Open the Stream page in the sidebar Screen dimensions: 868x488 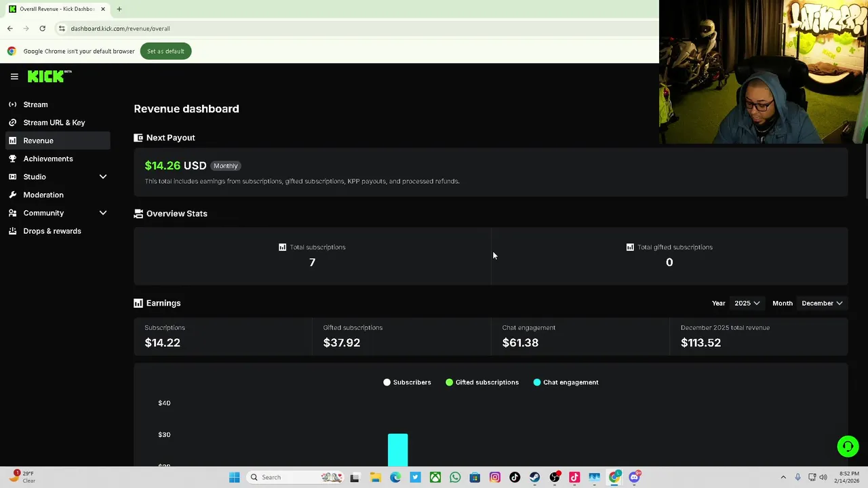pyautogui.click(x=58, y=104)
